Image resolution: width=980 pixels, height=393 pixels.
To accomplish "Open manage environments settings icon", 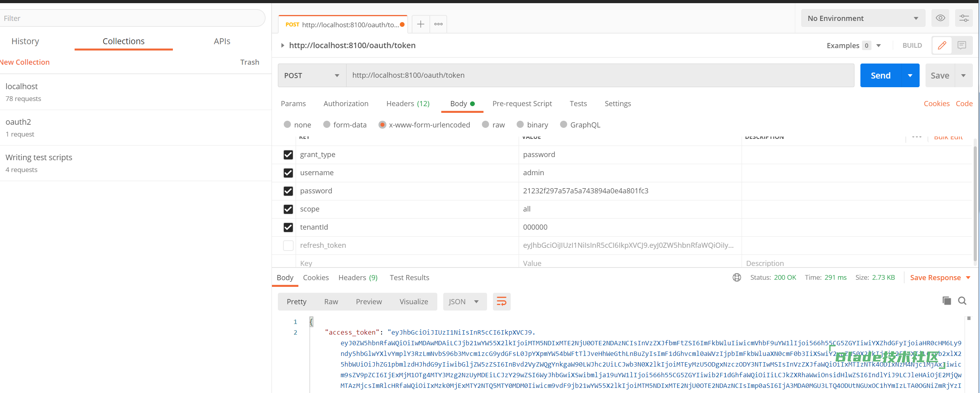I will pos(964,18).
